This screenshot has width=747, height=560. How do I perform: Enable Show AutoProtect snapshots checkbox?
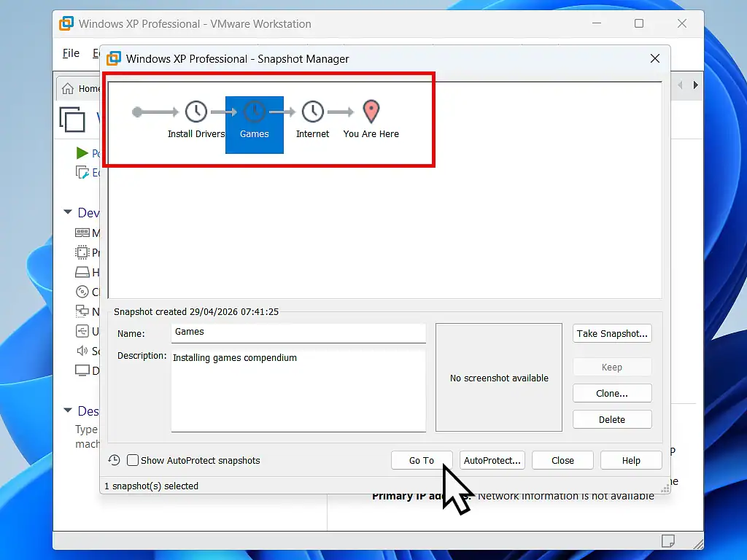pyautogui.click(x=133, y=460)
